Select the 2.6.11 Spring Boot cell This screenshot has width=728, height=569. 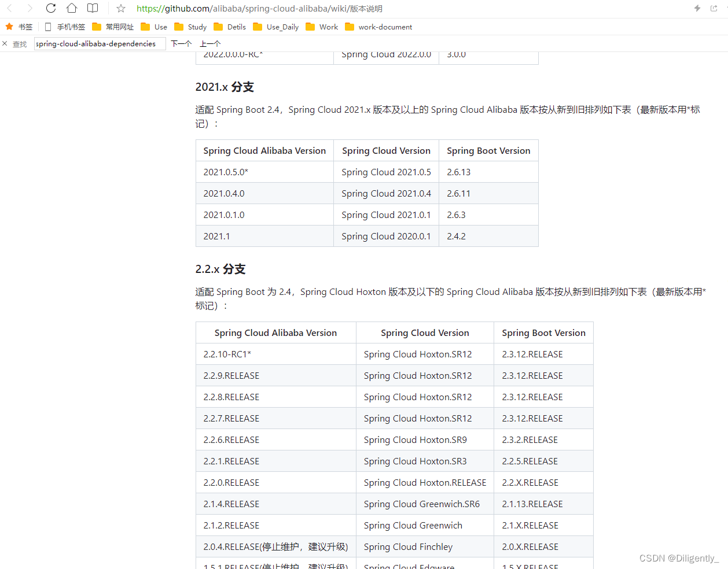[488, 193]
